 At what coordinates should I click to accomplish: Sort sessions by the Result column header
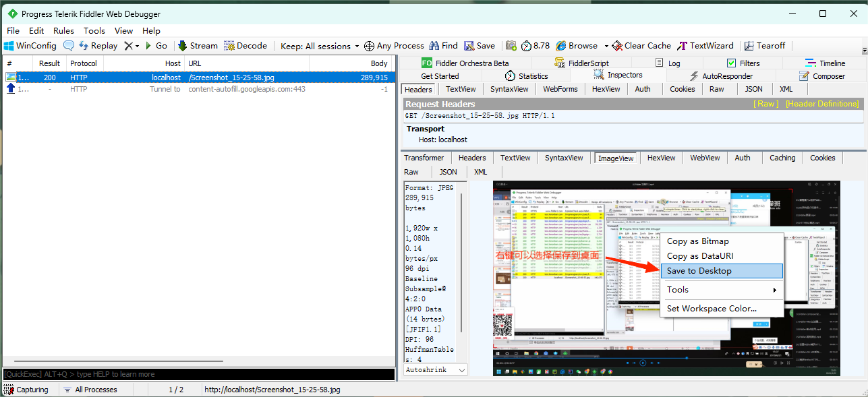tap(49, 63)
